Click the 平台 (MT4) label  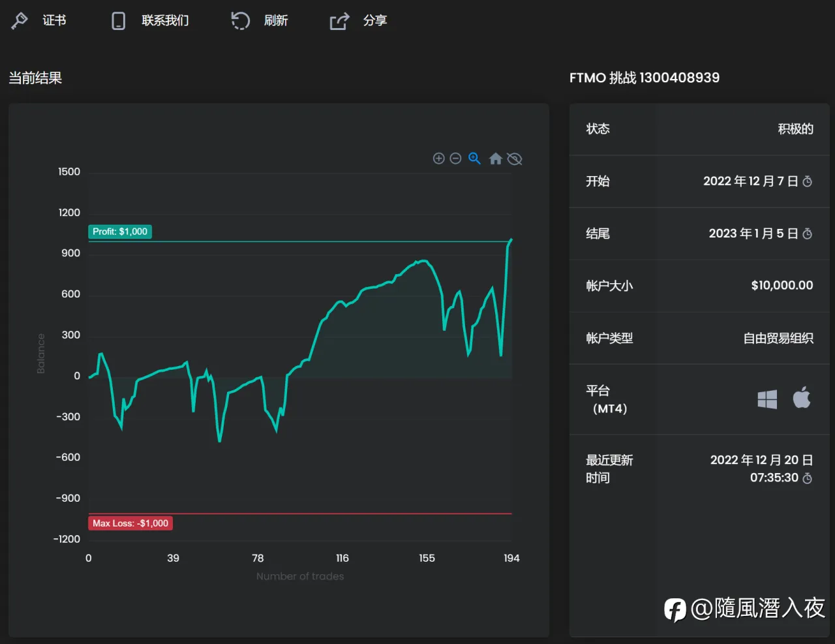(x=607, y=399)
